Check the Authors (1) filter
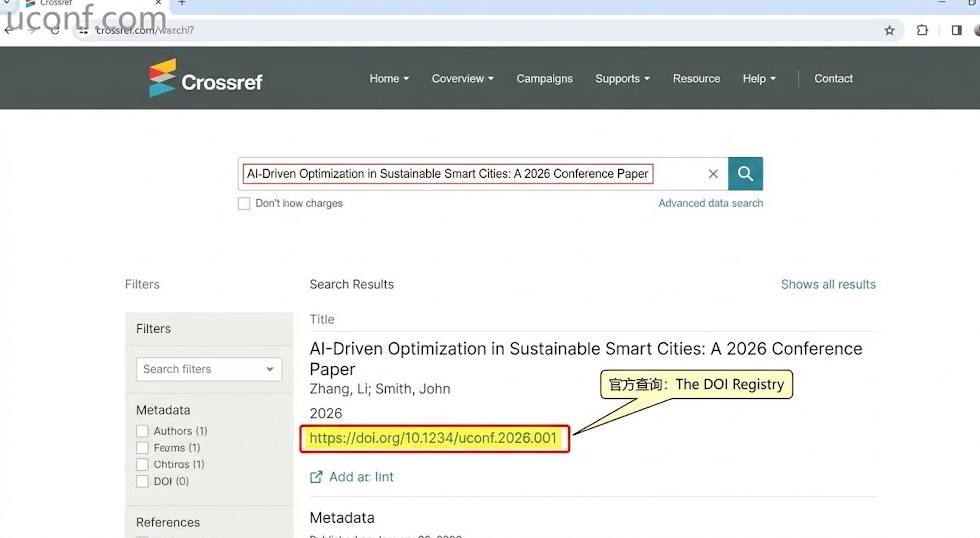 pos(142,431)
